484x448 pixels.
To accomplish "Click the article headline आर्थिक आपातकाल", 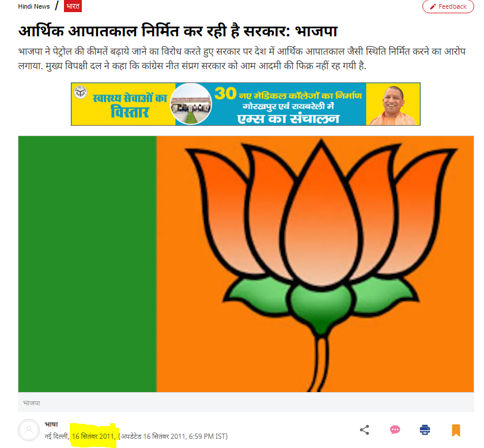I will 178,31.
